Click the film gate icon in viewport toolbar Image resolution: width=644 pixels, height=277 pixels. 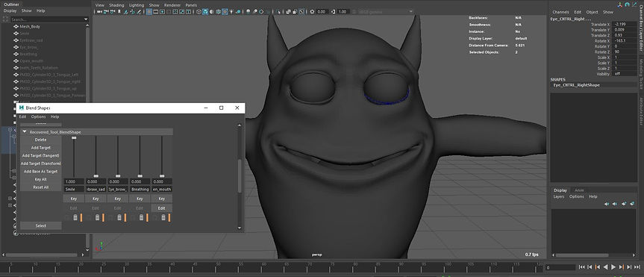(155, 11)
